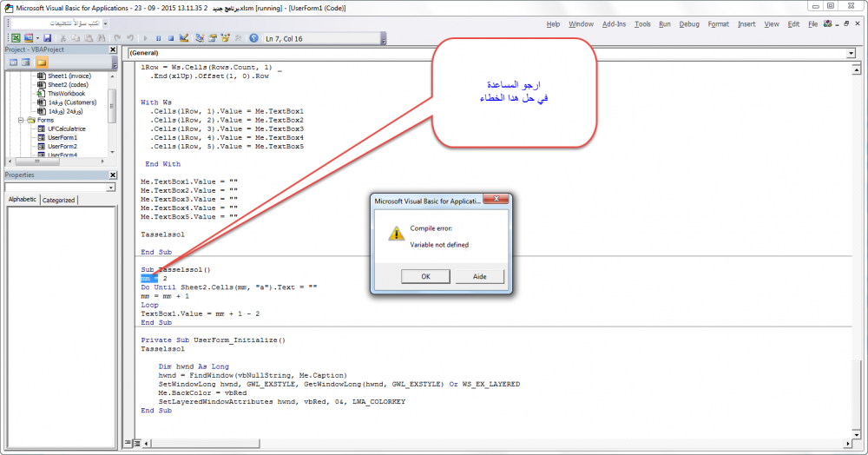Open the File menu
Image resolution: width=868 pixels, height=455 pixels.
(x=812, y=23)
